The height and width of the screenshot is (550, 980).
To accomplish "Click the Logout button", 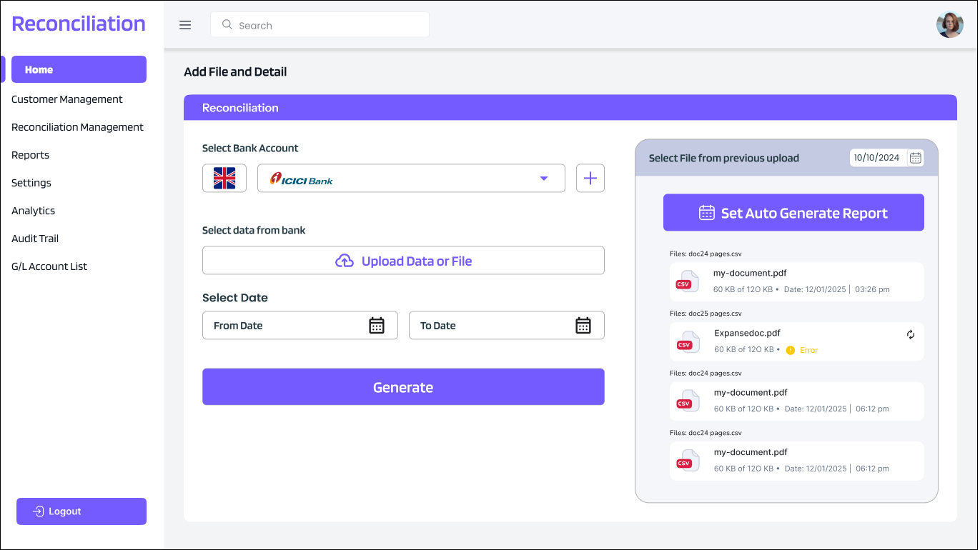I will tap(81, 511).
